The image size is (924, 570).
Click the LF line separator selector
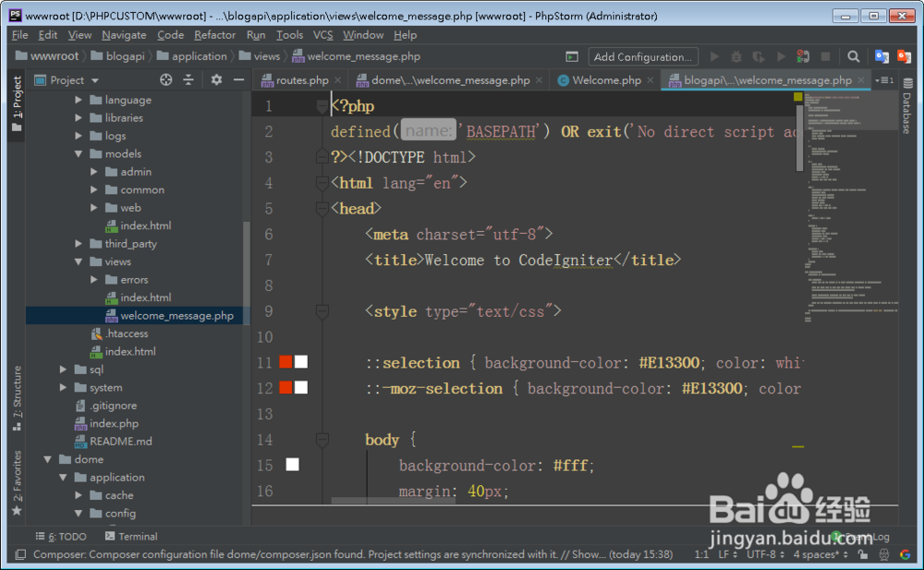[x=728, y=554]
